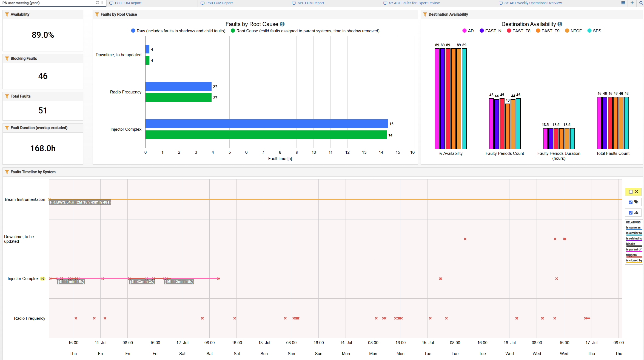Click the plus icon to add dashboard

632,3
